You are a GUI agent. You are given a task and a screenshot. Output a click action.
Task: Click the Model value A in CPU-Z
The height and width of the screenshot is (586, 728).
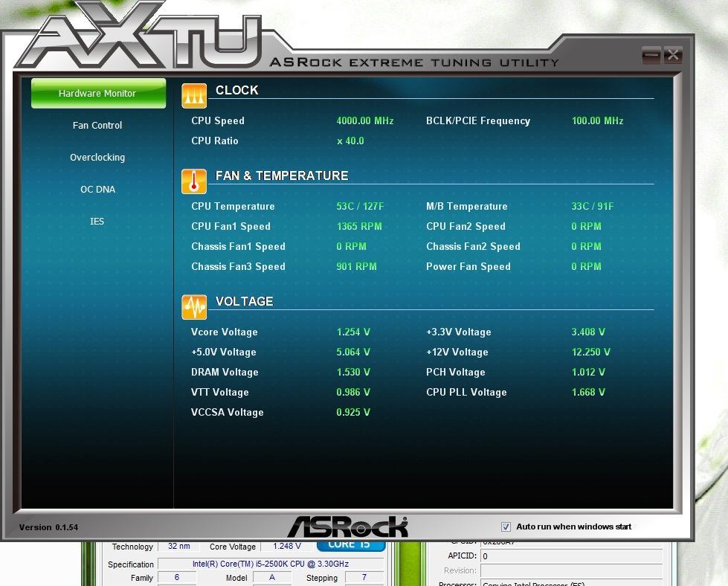(272, 577)
